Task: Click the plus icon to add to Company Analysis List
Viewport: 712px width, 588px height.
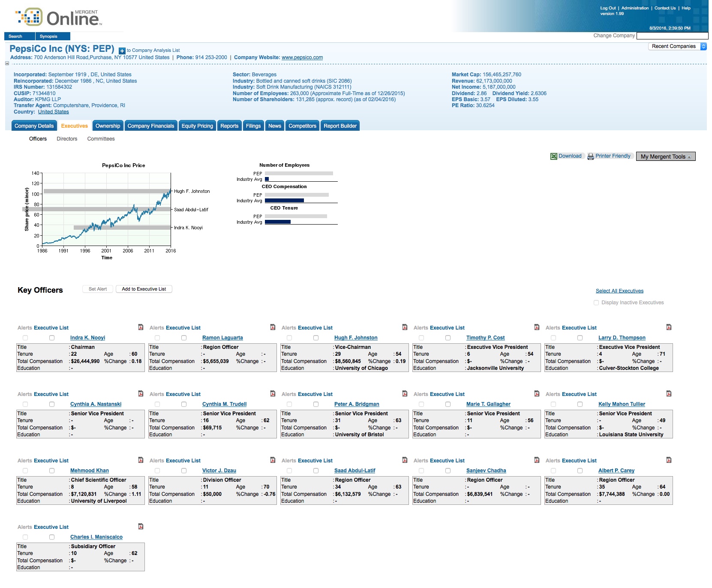Action: pyautogui.click(x=122, y=51)
